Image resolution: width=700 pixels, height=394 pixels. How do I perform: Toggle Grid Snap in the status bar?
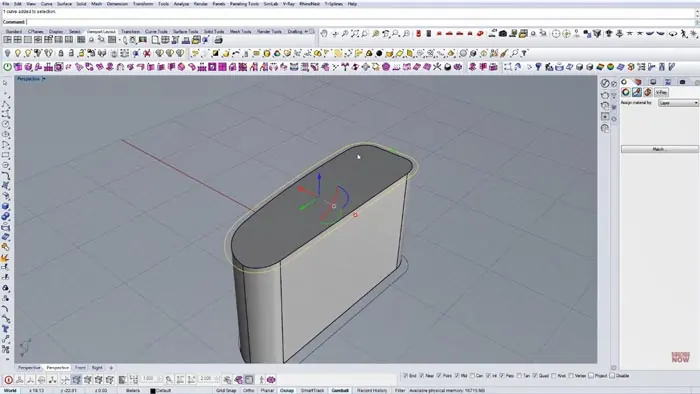[x=226, y=390]
